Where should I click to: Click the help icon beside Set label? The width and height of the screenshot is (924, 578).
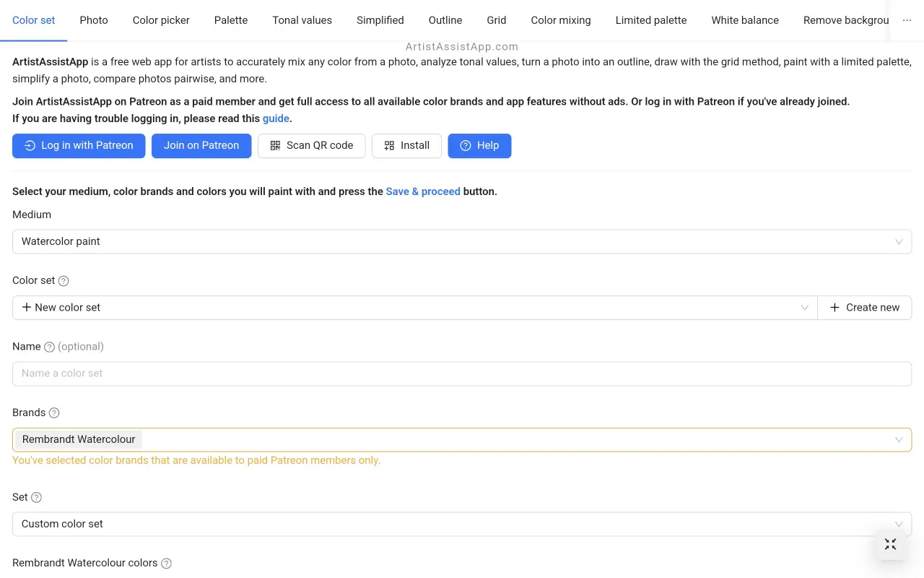pos(37,498)
